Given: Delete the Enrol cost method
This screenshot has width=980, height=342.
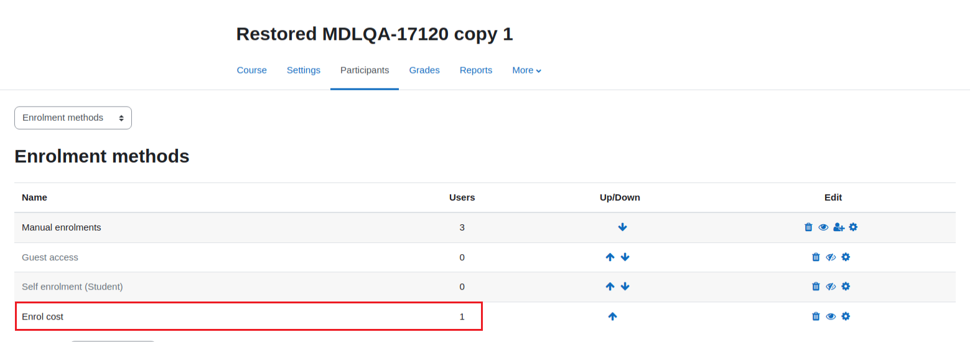Looking at the screenshot, I should click(816, 316).
